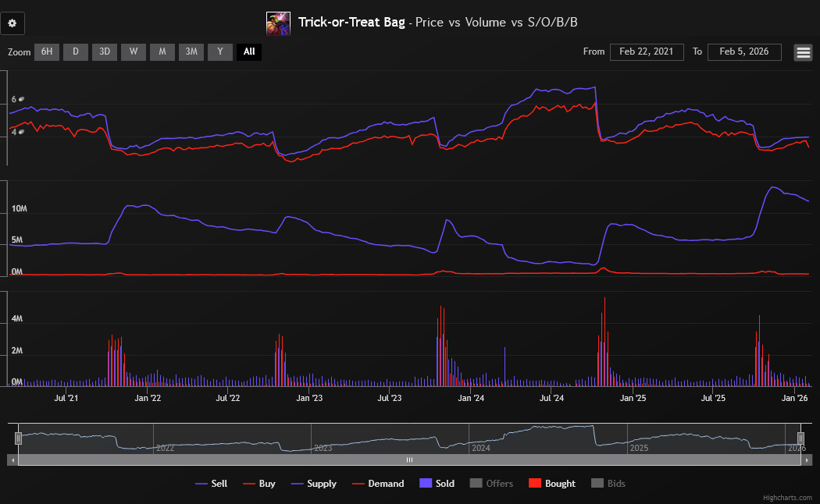Set zoom to Y (one year)
820x504 pixels.
(x=220, y=51)
